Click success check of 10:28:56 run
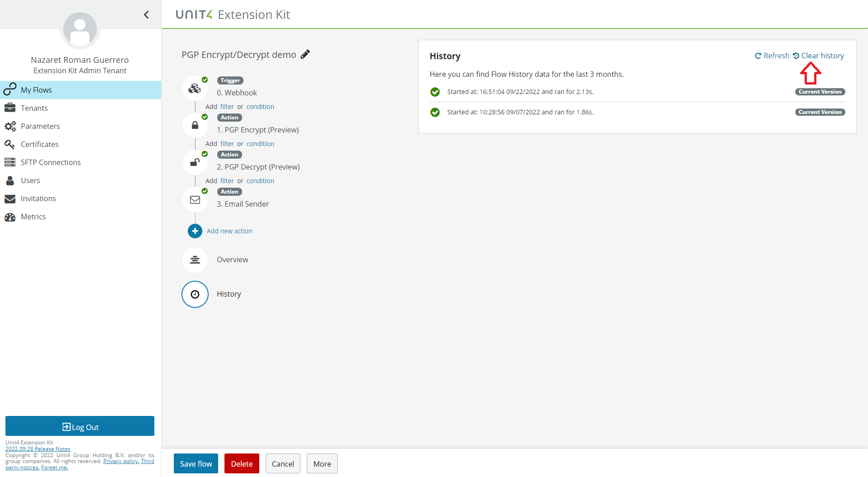Viewport: 868px width, 477px height. tap(435, 112)
